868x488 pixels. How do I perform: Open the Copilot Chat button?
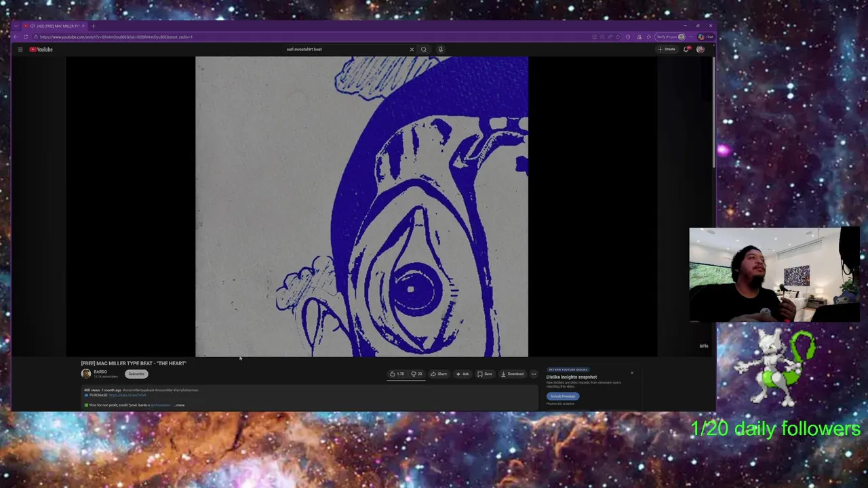pyautogui.click(x=706, y=37)
